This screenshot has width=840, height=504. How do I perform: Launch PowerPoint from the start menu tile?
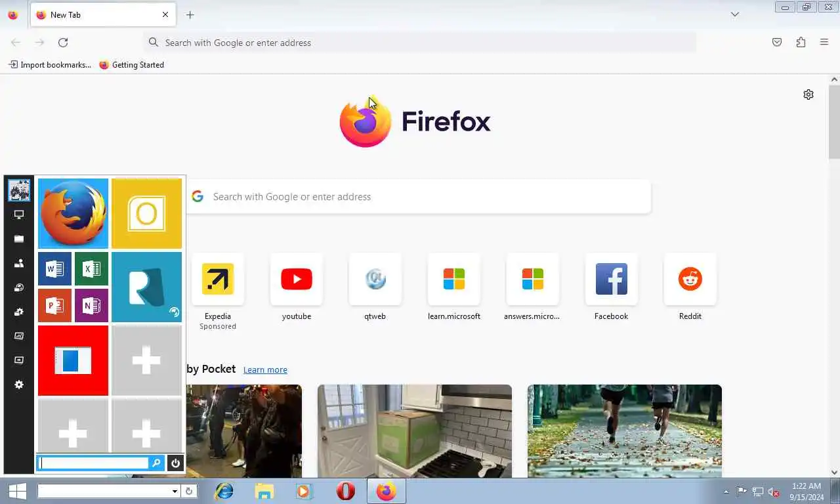(54, 305)
